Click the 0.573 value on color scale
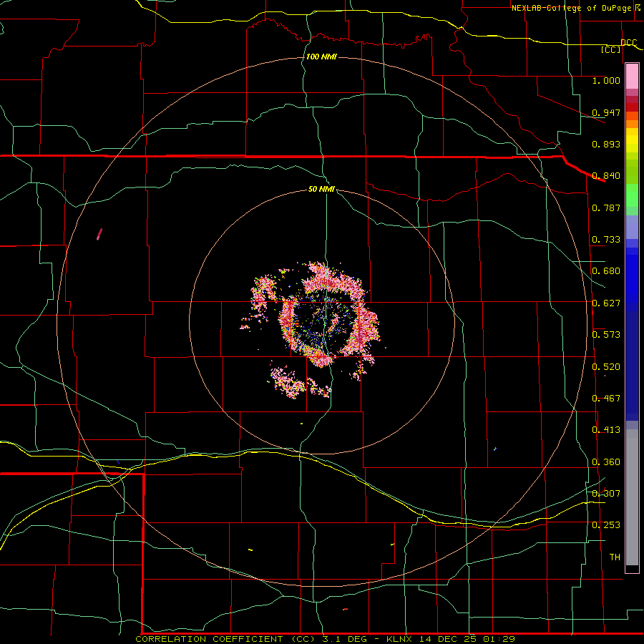The width and height of the screenshot is (644, 644). 606,335
